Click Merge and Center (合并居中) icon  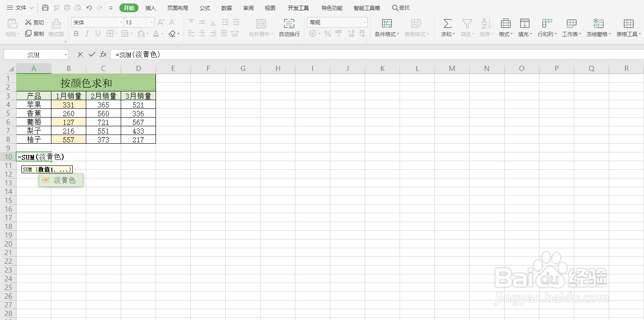click(x=261, y=24)
